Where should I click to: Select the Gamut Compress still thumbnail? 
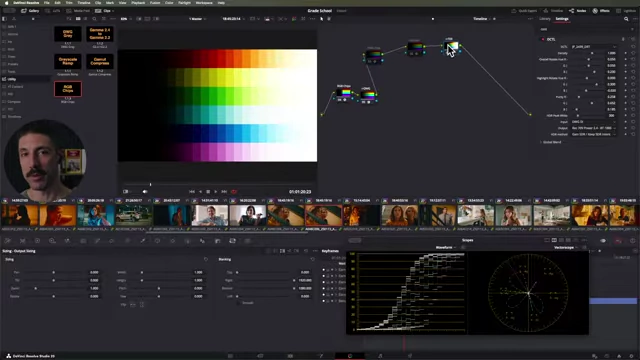coord(100,61)
